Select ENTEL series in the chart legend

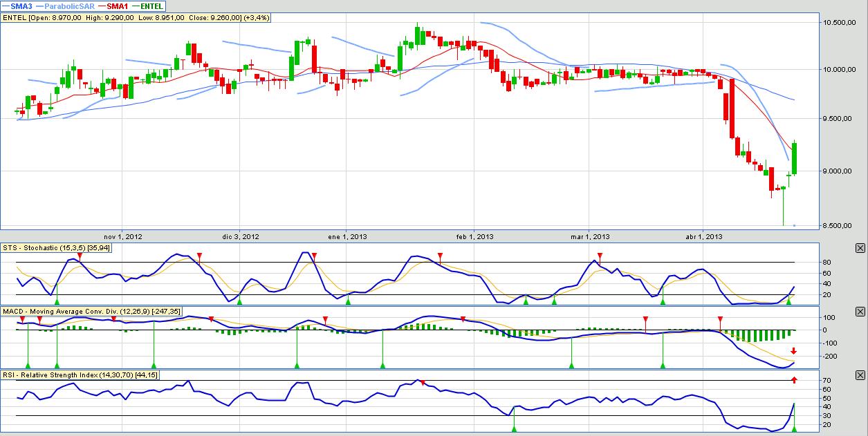tap(149, 6)
